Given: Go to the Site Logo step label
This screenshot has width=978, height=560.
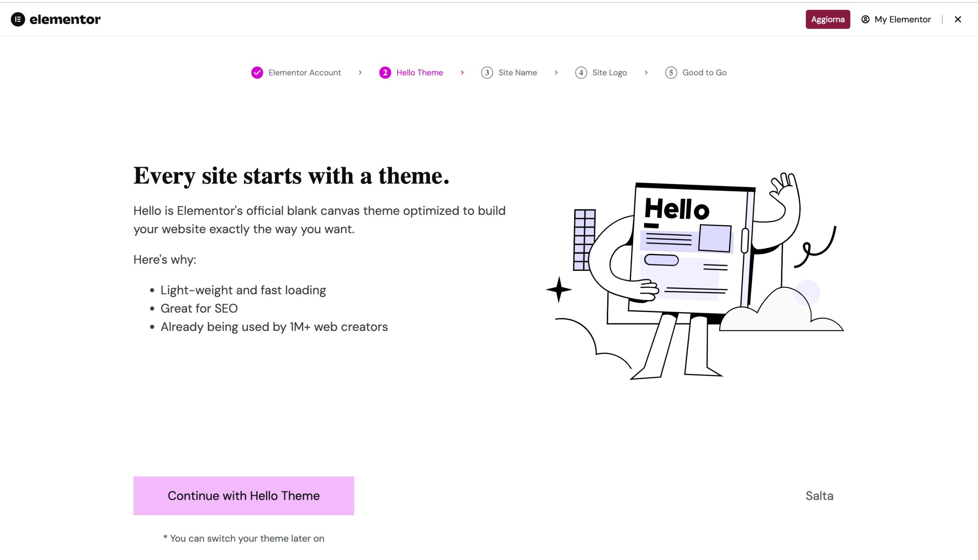Looking at the screenshot, I should tap(609, 73).
